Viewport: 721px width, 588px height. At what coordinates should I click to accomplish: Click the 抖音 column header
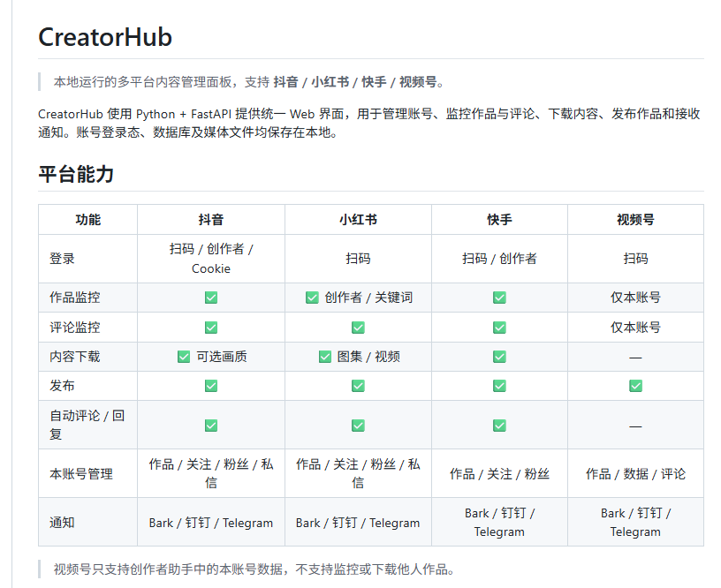coord(211,220)
